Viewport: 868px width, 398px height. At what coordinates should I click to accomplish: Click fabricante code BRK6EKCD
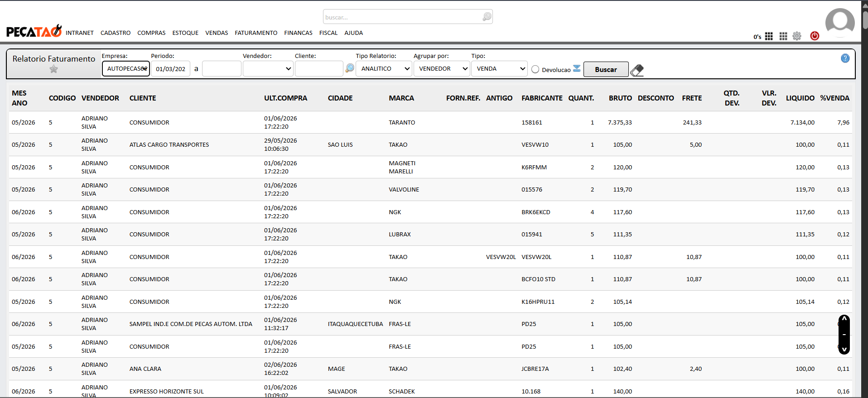click(535, 212)
